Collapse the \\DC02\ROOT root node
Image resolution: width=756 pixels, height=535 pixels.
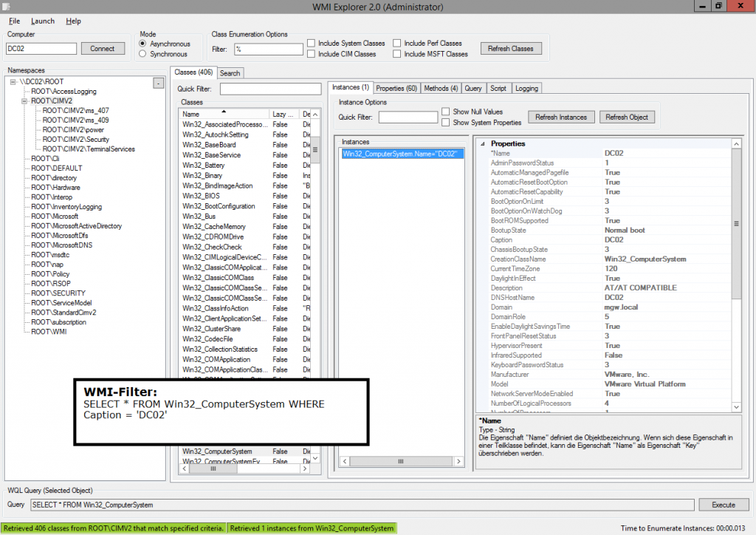click(x=13, y=81)
